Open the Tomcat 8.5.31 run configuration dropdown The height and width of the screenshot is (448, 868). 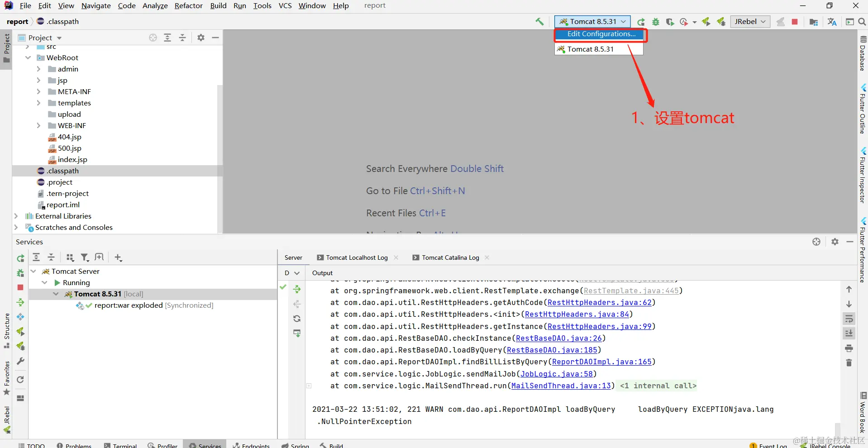click(x=592, y=21)
